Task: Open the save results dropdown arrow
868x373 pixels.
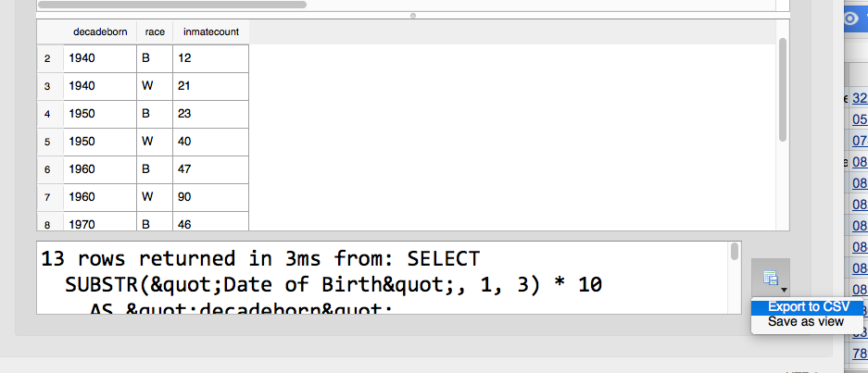Action: (x=784, y=290)
